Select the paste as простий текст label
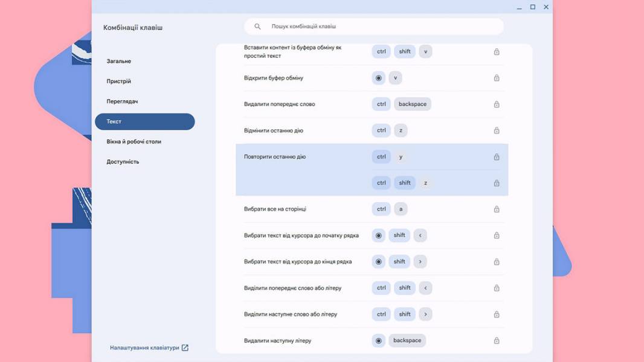The width and height of the screenshot is (644, 362). [292, 52]
